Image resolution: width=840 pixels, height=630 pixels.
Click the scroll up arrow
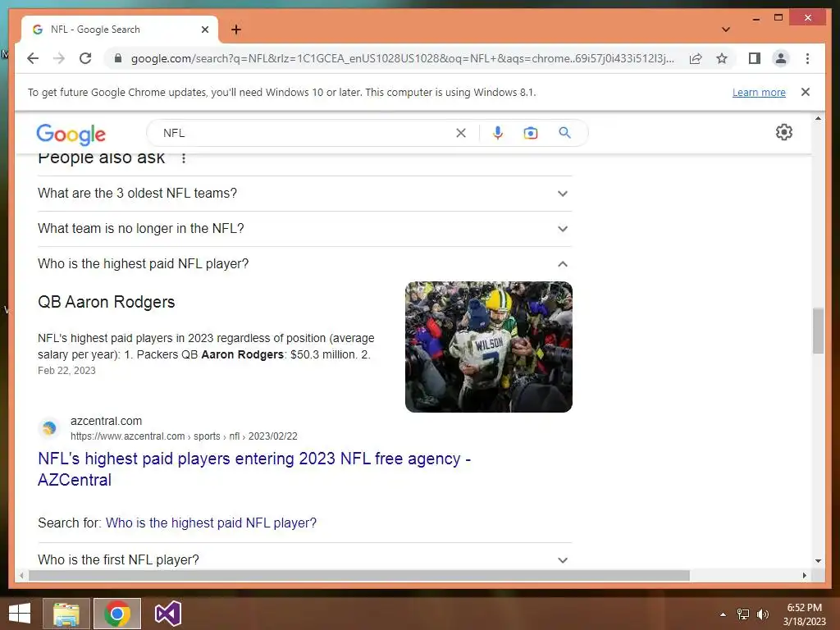818,118
